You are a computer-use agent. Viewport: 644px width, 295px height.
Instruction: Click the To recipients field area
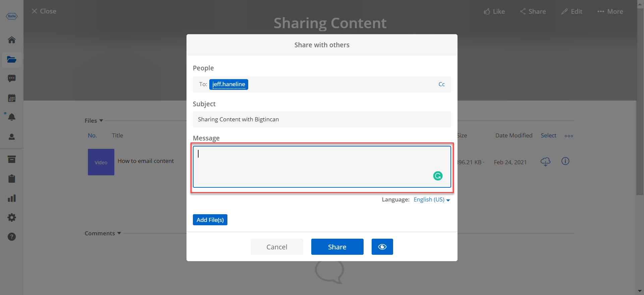click(322, 84)
